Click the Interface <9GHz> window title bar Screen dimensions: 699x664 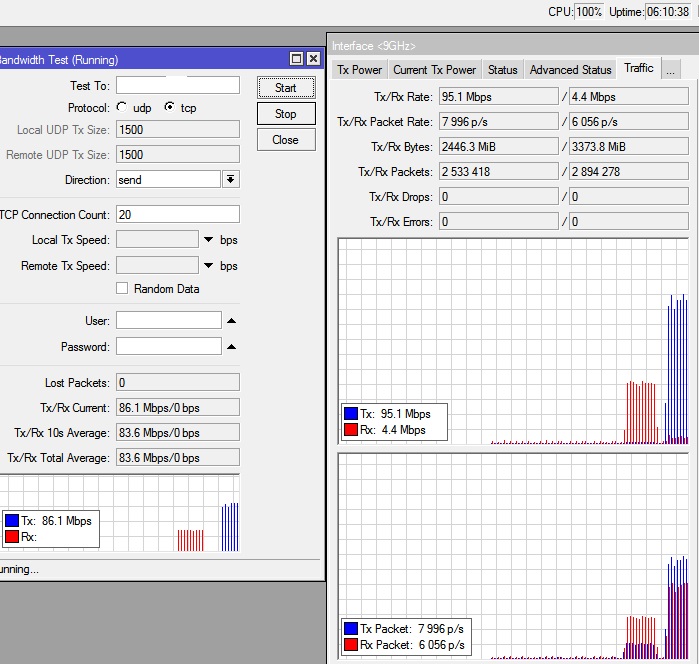pyautogui.click(x=514, y=45)
